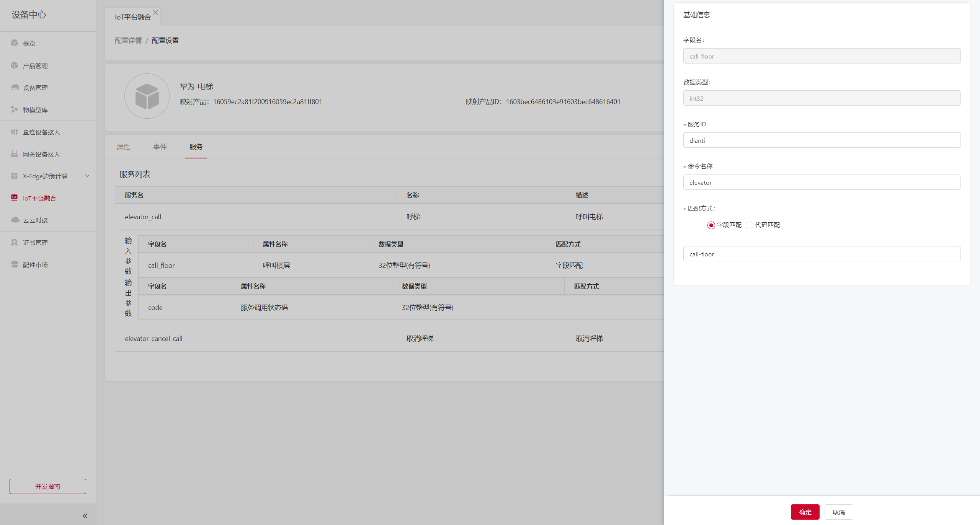Click the 网关设备接入 gateway icon
This screenshot has height=525, width=980.
pos(15,154)
